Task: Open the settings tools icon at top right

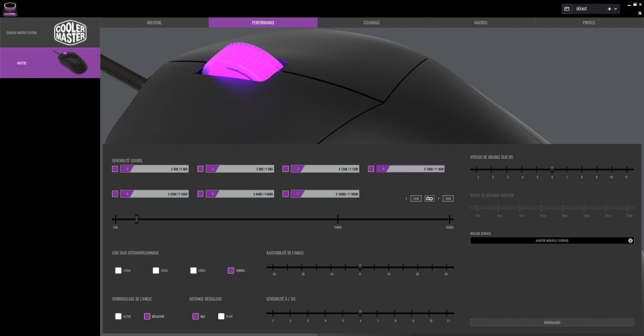Action: click(x=638, y=13)
